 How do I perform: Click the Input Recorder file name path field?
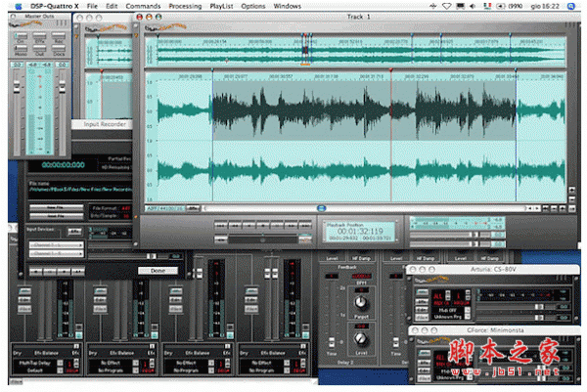[x=80, y=190]
